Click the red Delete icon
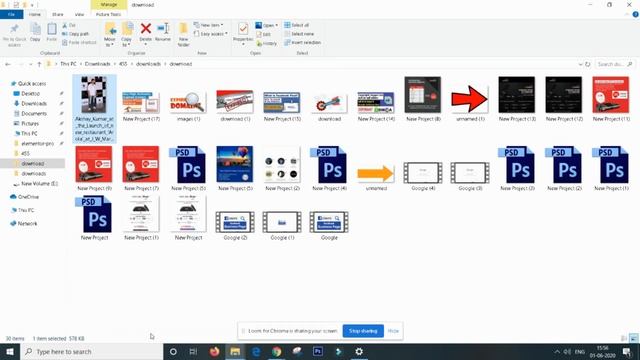This screenshot has height=360, width=640. (x=146, y=29)
